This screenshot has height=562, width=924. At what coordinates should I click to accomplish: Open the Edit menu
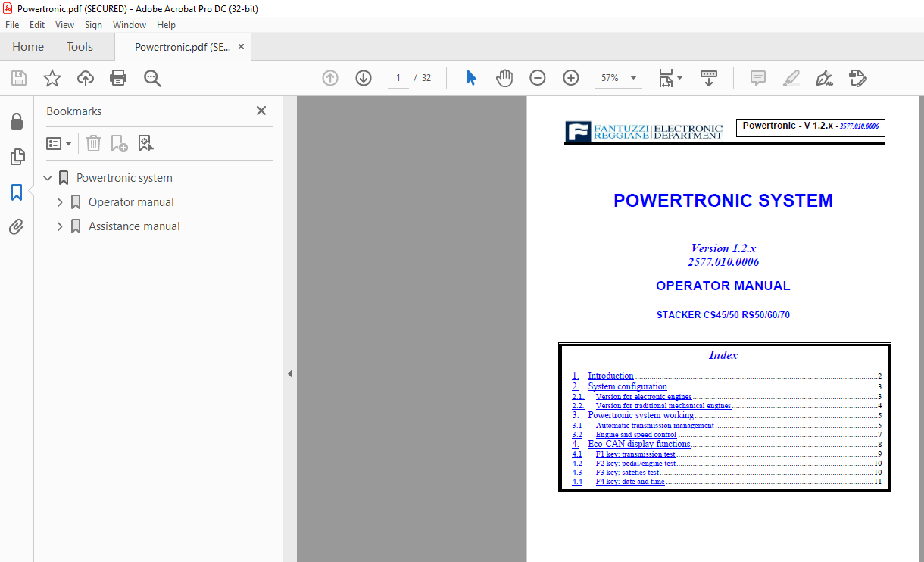click(x=37, y=25)
